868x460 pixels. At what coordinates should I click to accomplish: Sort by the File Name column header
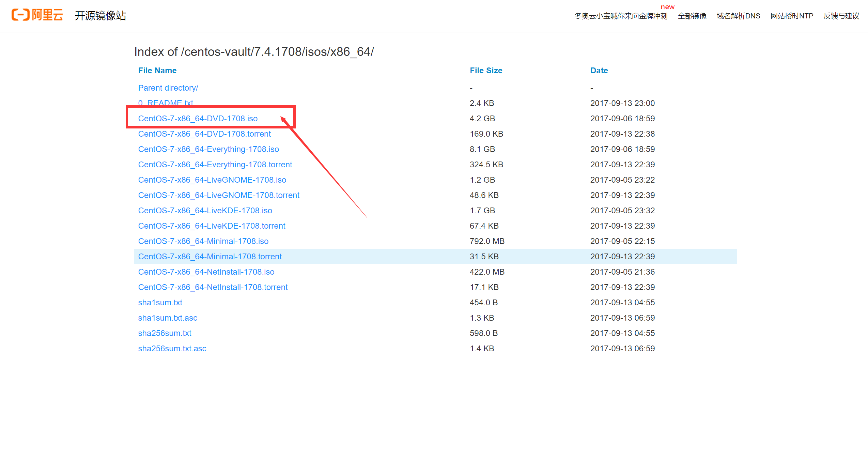157,71
